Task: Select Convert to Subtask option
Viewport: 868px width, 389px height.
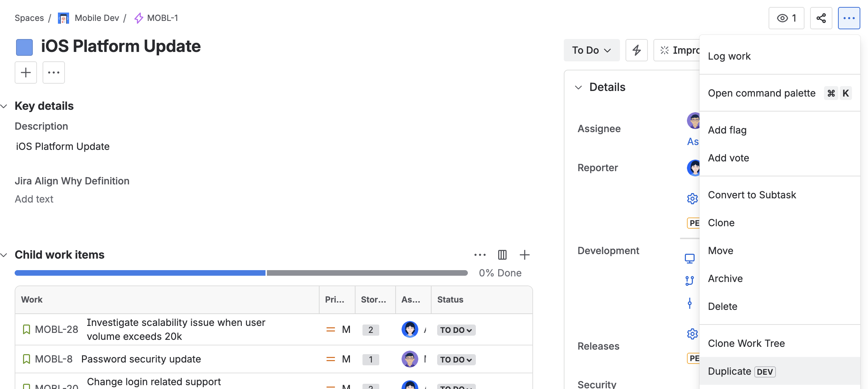Action: [x=752, y=195]
